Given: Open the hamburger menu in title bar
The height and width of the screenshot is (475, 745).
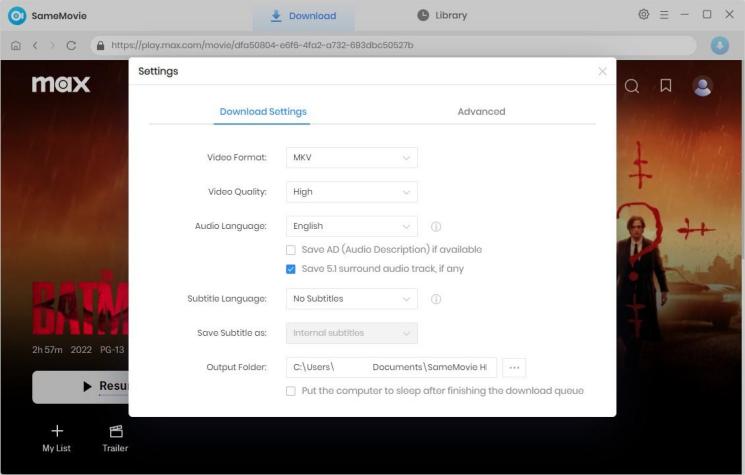Looking at the screenshot, I should 664,15.
